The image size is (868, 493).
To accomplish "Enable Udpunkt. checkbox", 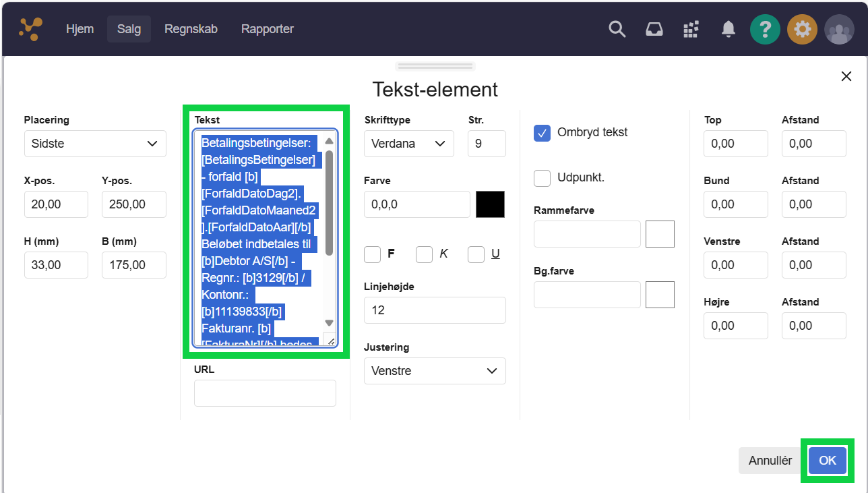I will (542, 178).
